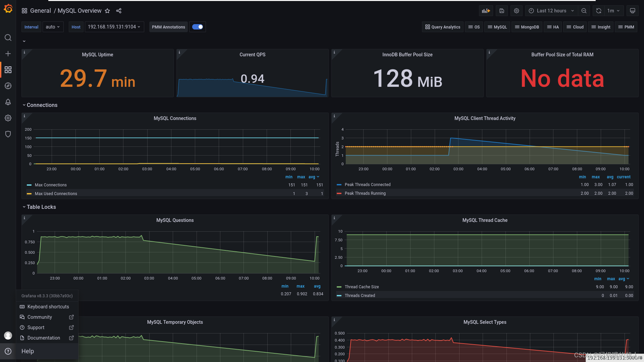This screenshot has height=362, width=644.
Task: Open Support link in Help menu
Action: click(x=47, y=327)
